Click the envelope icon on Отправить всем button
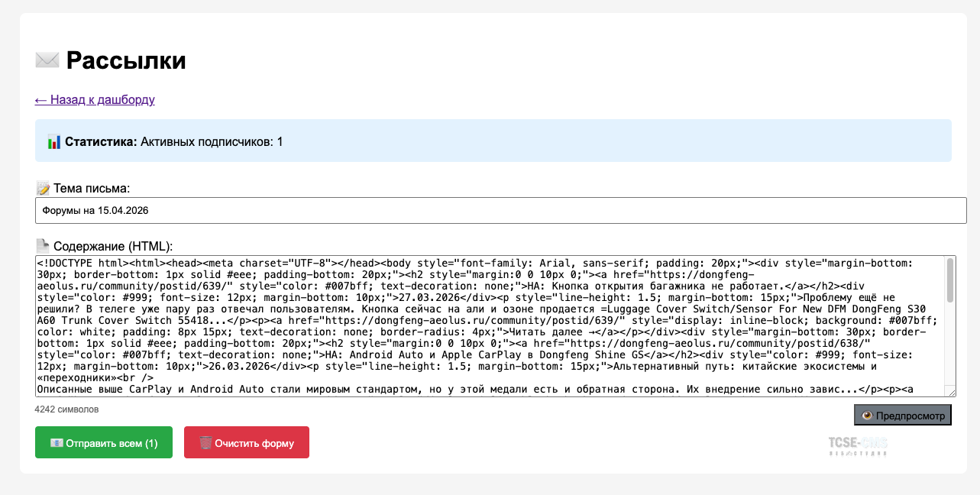 pyautogui.click(x=57, y=443)
